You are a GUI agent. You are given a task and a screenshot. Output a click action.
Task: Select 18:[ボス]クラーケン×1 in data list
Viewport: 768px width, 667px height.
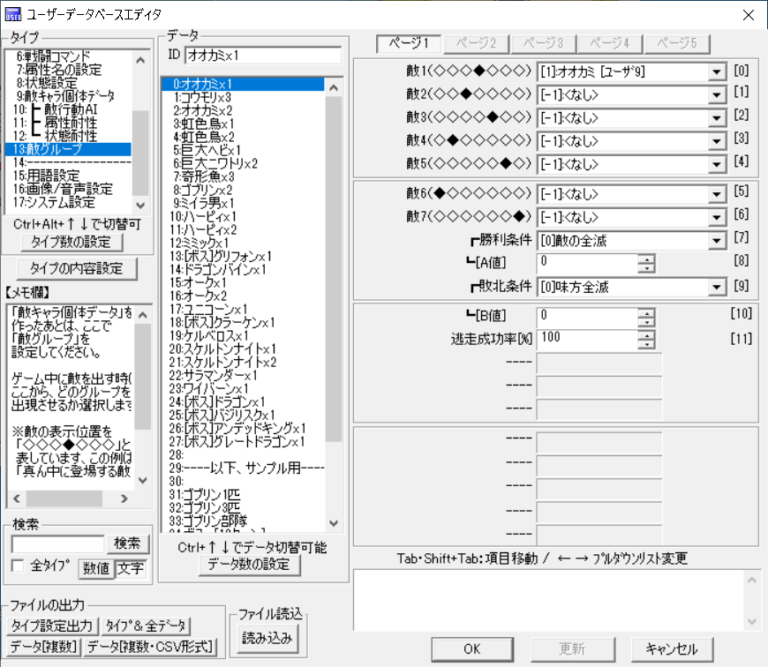[229, 321]
